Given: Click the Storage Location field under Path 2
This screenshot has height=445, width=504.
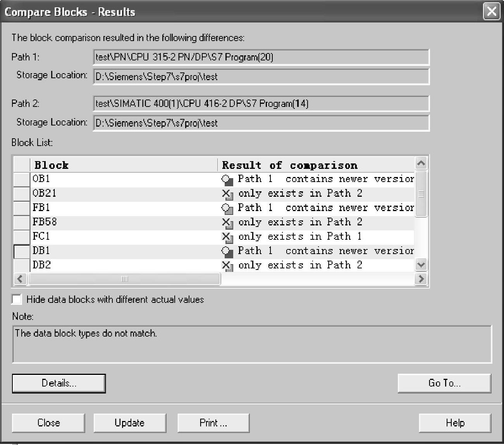Looking at the screenshot, I should pyautogui.click(x=261, y=123).
